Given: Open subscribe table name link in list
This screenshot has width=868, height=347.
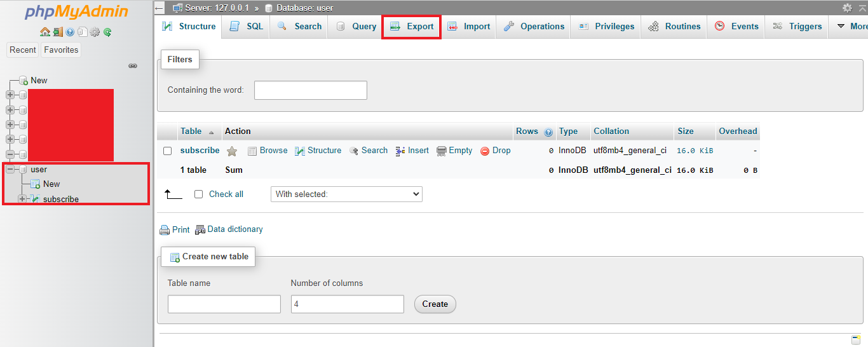Looking at the screenshot, I should [200, 151].
